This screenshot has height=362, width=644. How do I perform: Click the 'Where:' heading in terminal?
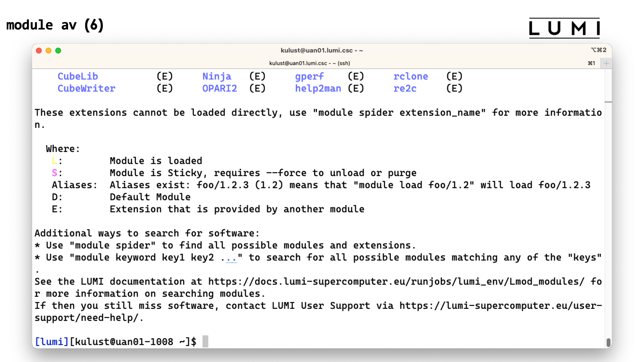63,149
